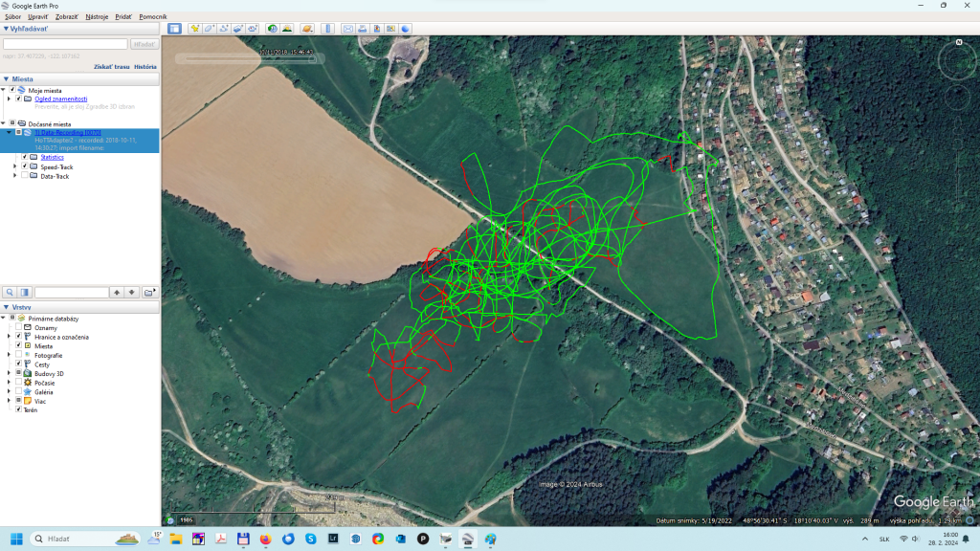This screenshot has height=551, width=980.
Task: Click the Získať trasu link
Action: 111,67
